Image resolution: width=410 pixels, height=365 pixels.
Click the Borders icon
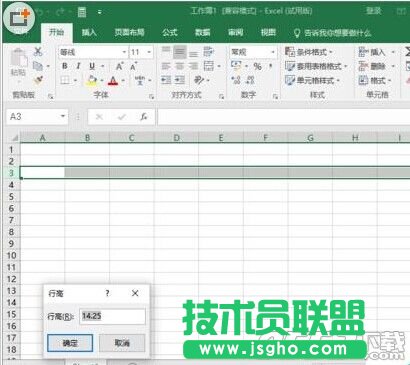pos(65,80)
